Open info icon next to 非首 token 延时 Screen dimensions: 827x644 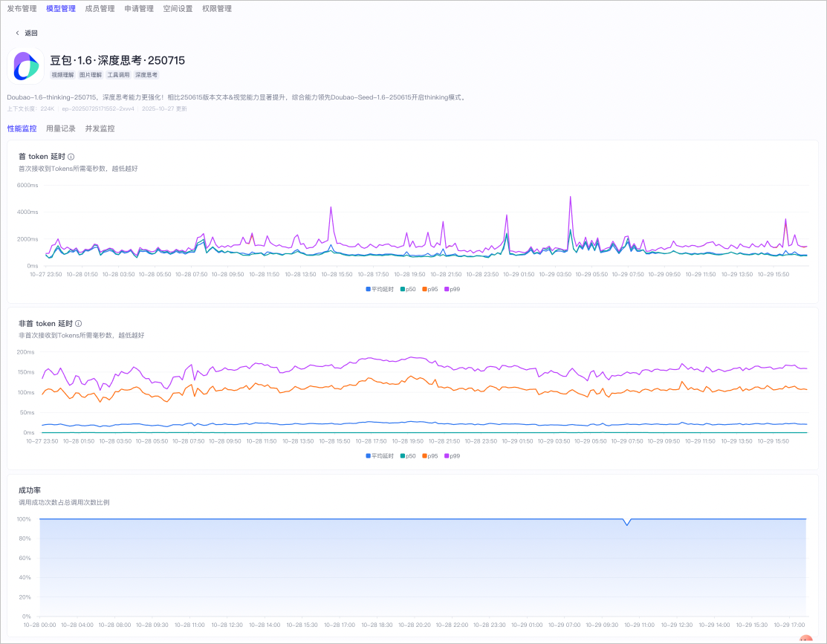coord(79,323)
